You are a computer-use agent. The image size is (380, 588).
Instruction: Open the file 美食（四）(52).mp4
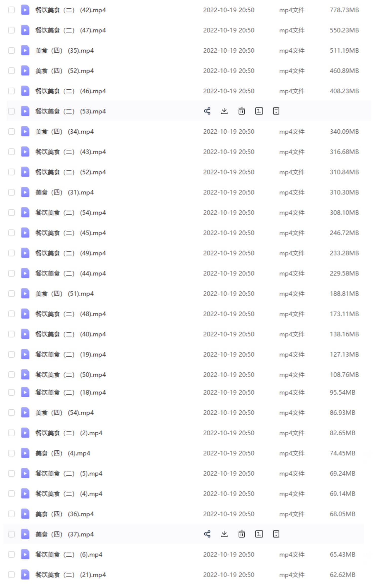64,71
